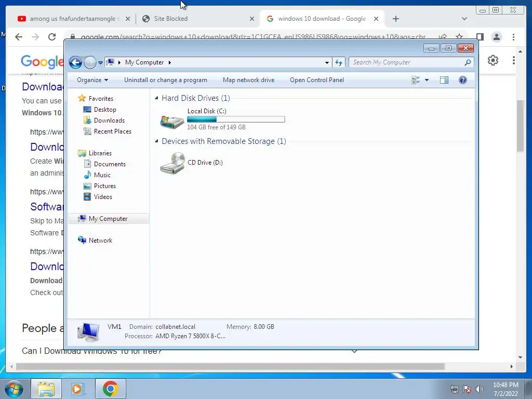Screen dimensions: 532x399
Task: Click the refresh button beside address bar
Action: click(339, 62)
